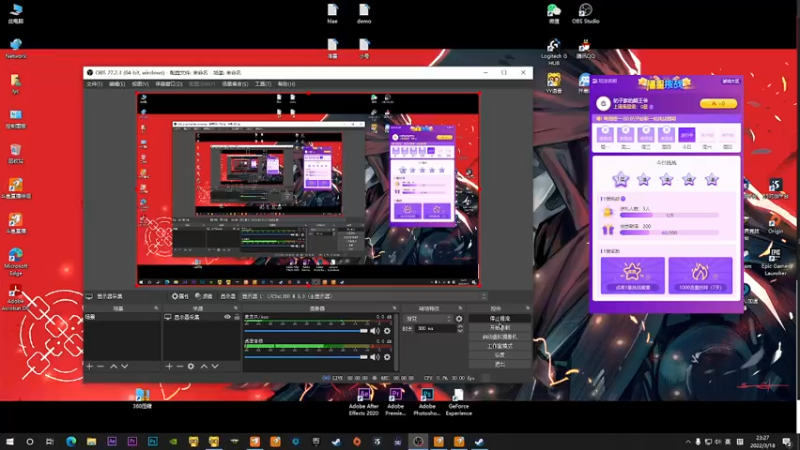Open the Windows Start menu
This screenshot has width=800, height=450.
point(10,441)
